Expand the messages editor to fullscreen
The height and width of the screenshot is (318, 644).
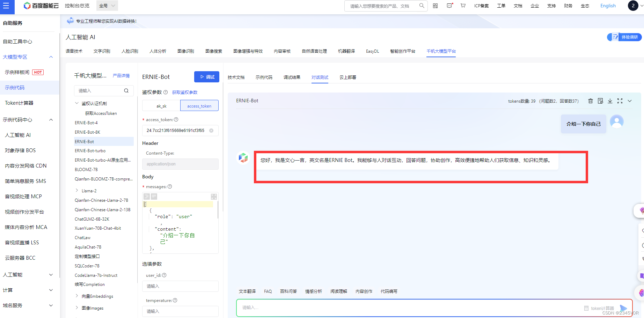(x=214, y=197)
